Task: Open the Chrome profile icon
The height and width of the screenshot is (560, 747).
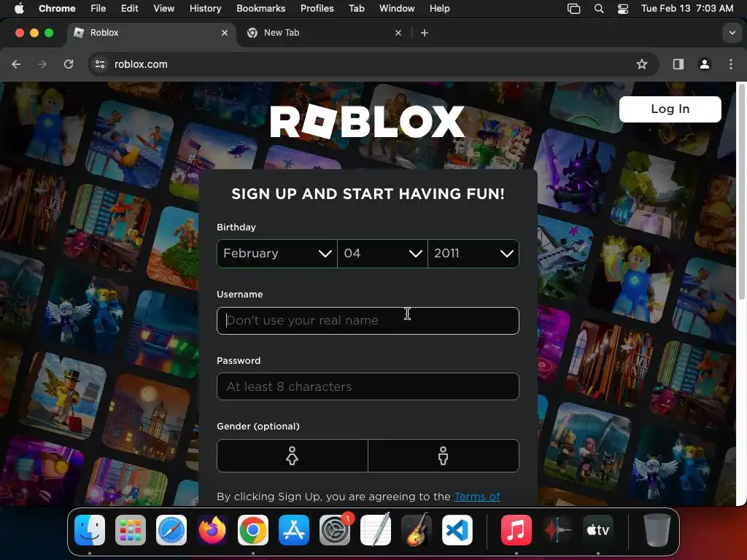Action: pos(704,64)
